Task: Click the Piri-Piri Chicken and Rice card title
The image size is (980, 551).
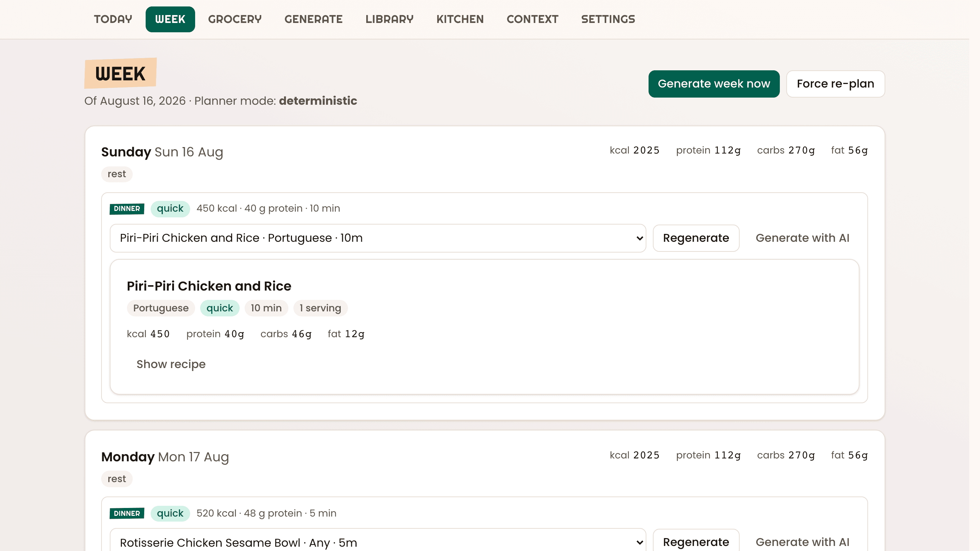Action: pyautogui.click(x=209, y=286)
